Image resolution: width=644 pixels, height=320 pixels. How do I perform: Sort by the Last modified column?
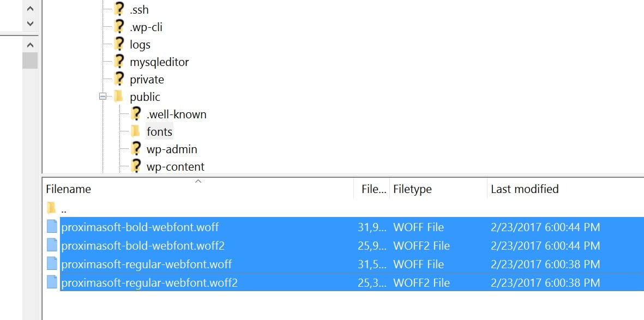pyautogui.click(x=524, y=189)
